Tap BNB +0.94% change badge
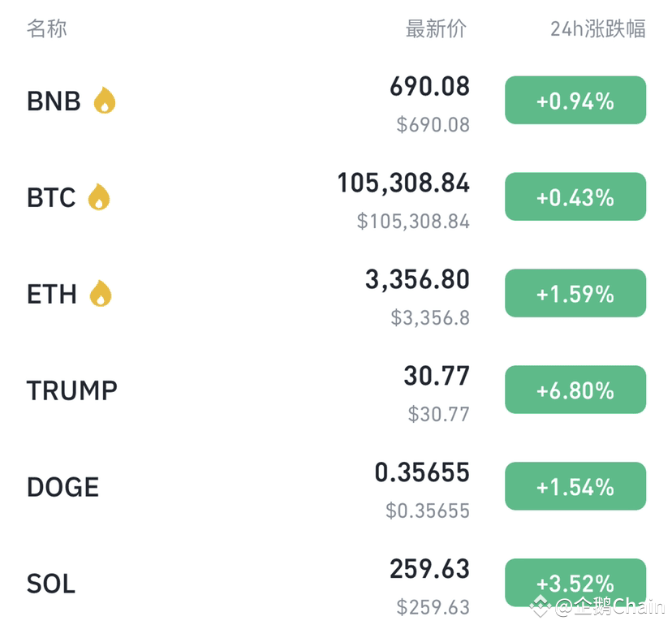Image resolution: width=672 pixels, height=625 pixels. pyautogui.click(x=575, y=101)
